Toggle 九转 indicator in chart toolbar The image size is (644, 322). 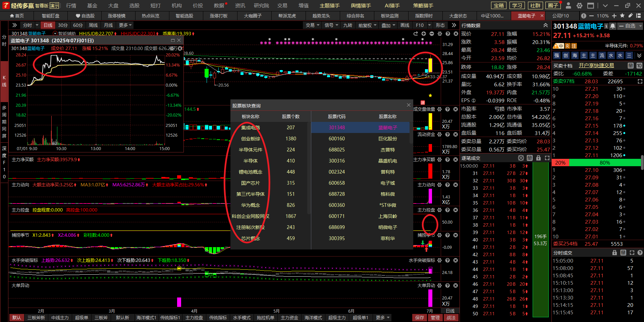(x=348, y=25)
